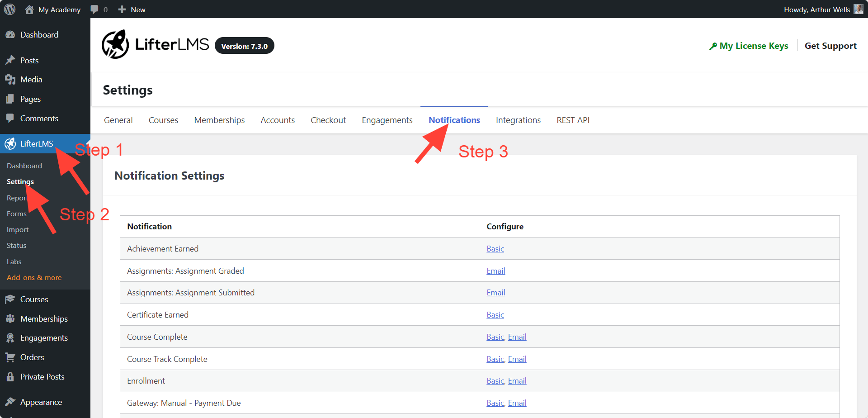The width and height of the screenshot is (868, 418).
Task: Open My License Keys link
Action: (x=754, y=46)
